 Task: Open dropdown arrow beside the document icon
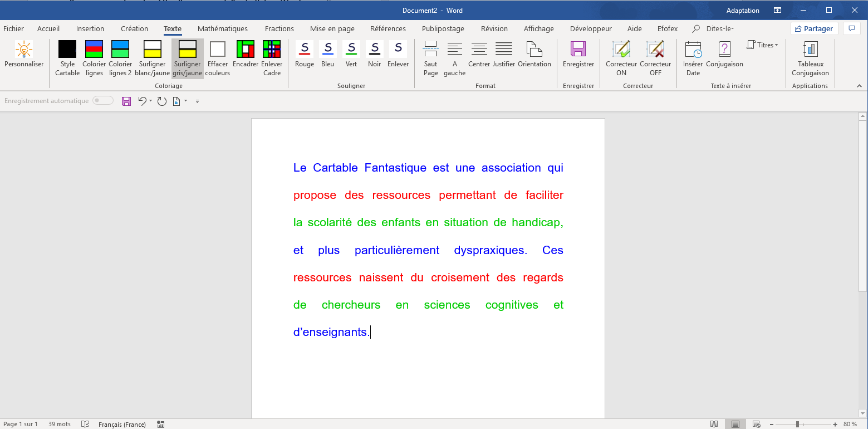point(185,101)
